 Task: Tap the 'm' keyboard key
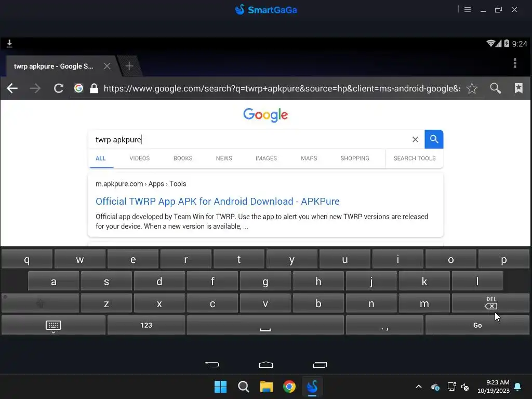(424, 303)
